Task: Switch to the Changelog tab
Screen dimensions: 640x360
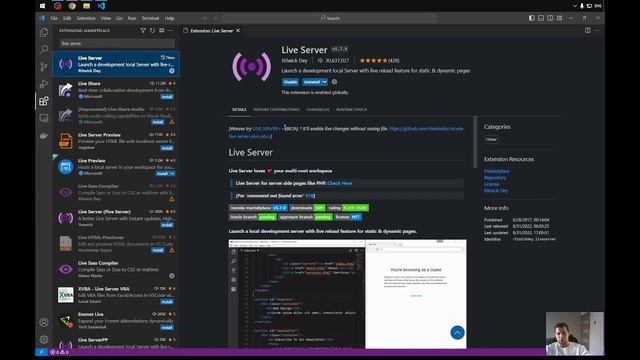Action: click(x=318, y=109)
